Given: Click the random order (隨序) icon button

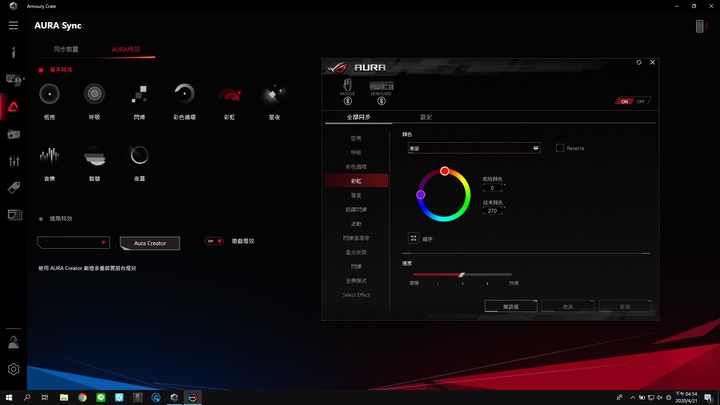Looking at the screenshot, I should pos(413,238).
